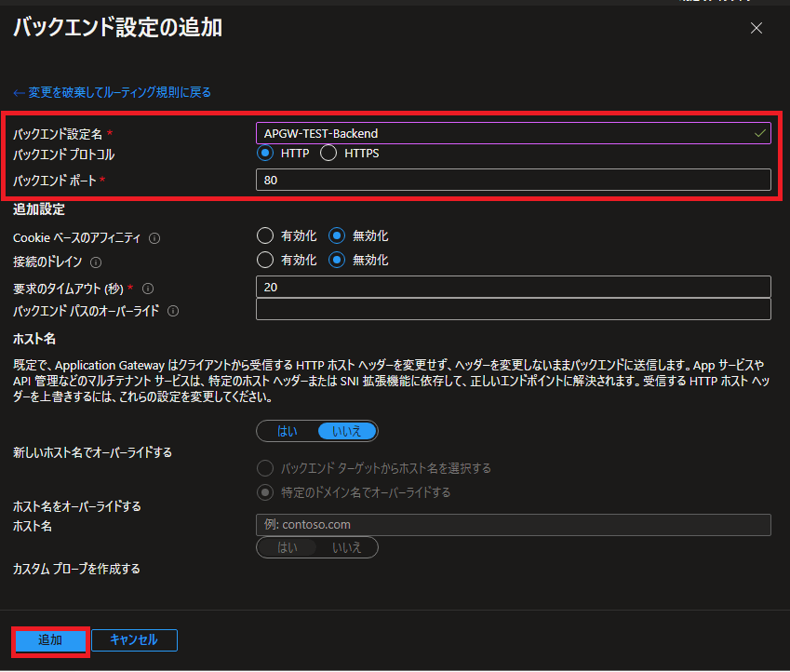Show info icon for 接続のドレイン
The image size is (790, 672).
coord(96,262)
